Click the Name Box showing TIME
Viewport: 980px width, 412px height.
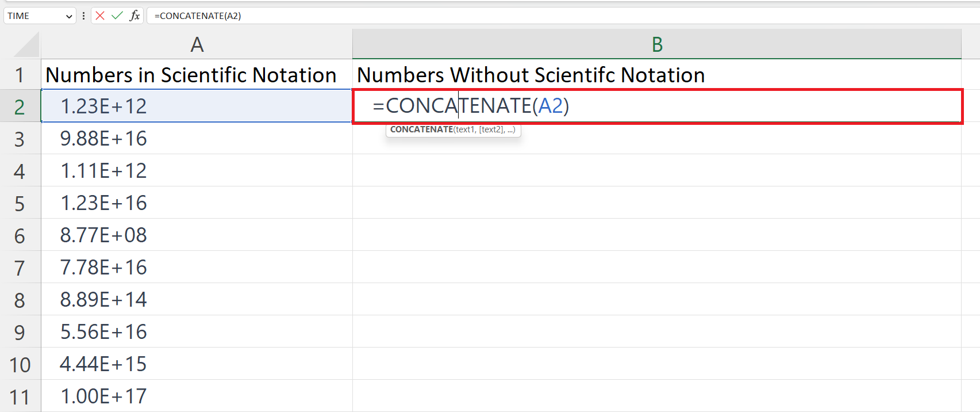coord(33,16)
